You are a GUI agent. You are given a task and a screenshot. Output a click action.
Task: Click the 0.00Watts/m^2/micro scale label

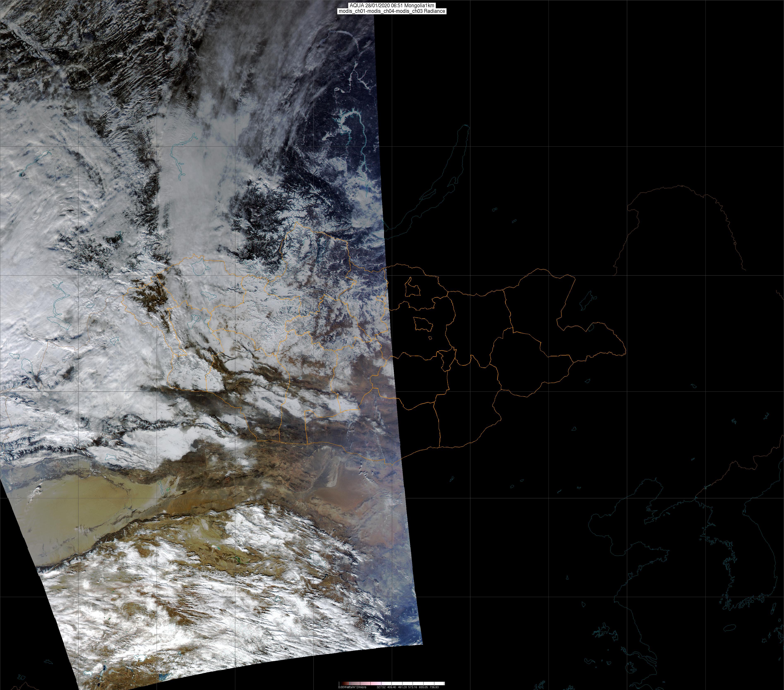tap(352, 687)
